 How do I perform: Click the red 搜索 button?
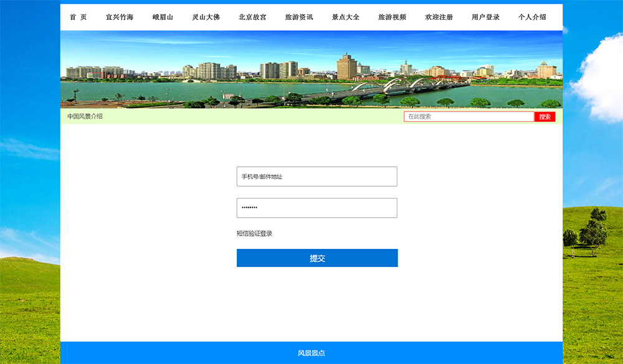coord(545,117)
